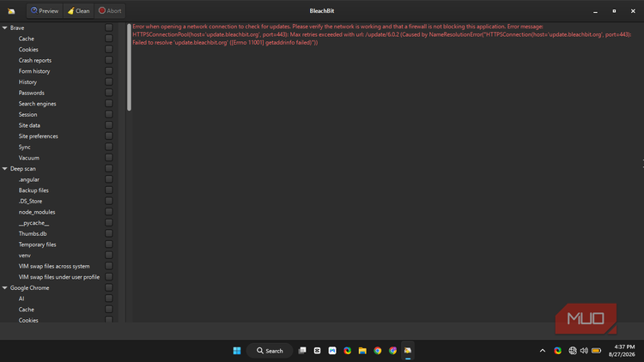Select VIM swap files under user profile

click(58, 277)
